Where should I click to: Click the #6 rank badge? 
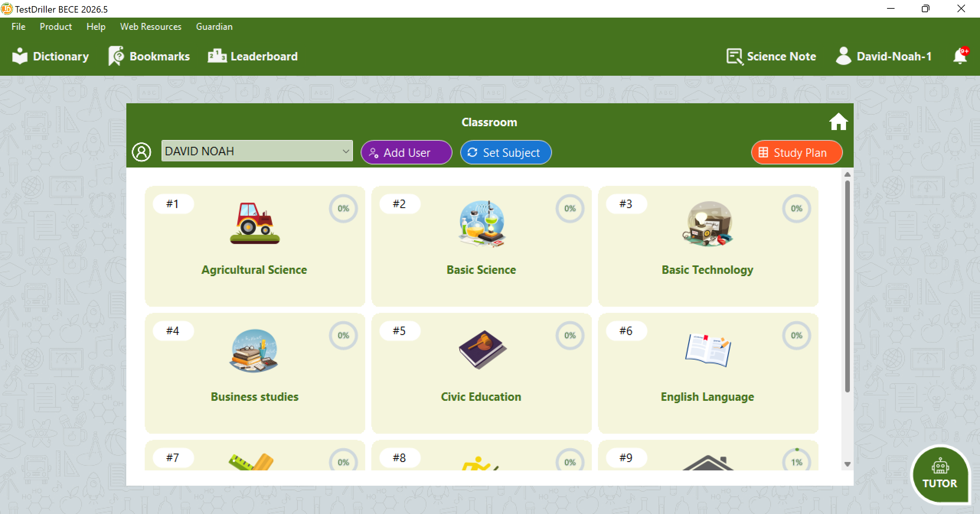pyautogui.click(x=626, y=331)
